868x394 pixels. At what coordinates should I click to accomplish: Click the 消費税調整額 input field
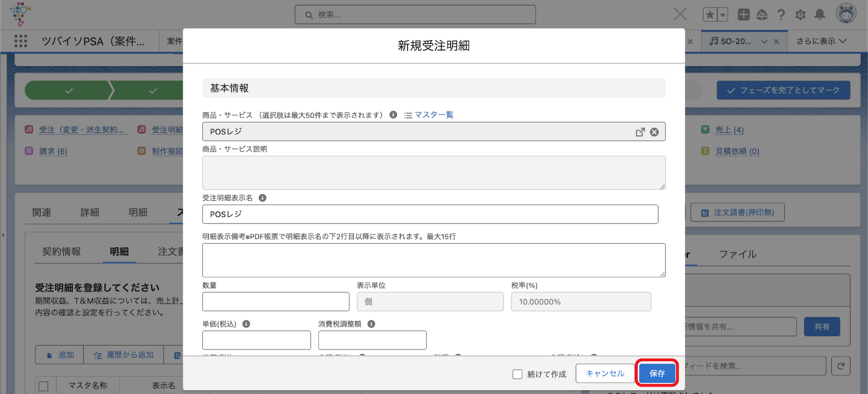372,340
